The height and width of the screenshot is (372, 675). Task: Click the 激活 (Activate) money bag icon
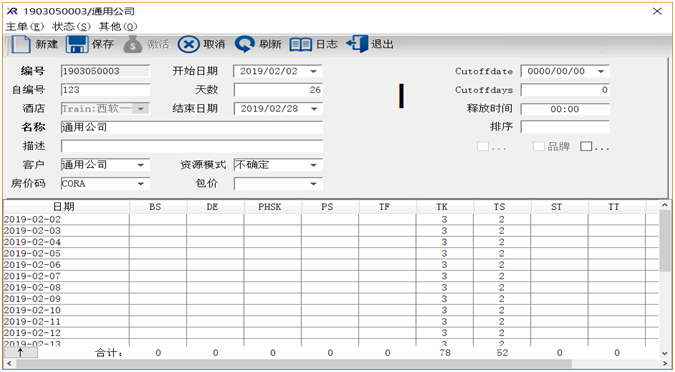pyautogui.click(x=133, y=44)
